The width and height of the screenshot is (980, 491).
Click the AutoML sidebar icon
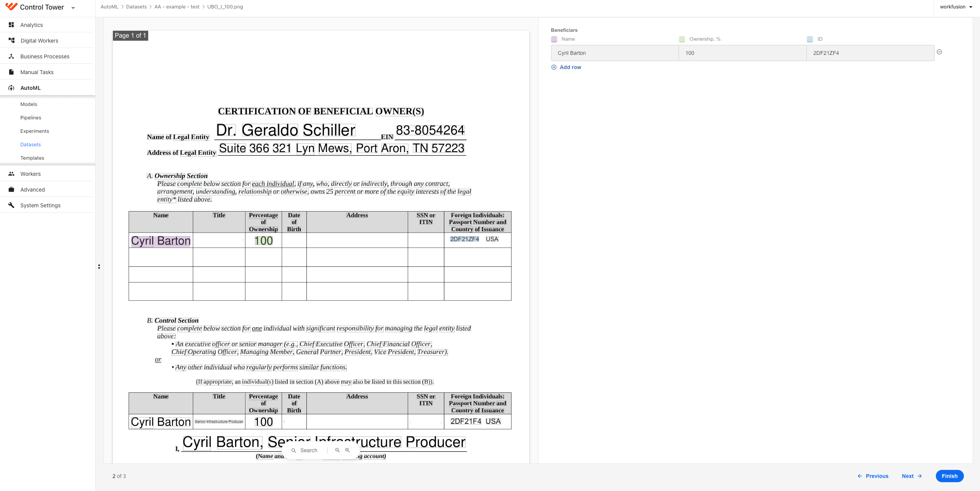[12, 88]
